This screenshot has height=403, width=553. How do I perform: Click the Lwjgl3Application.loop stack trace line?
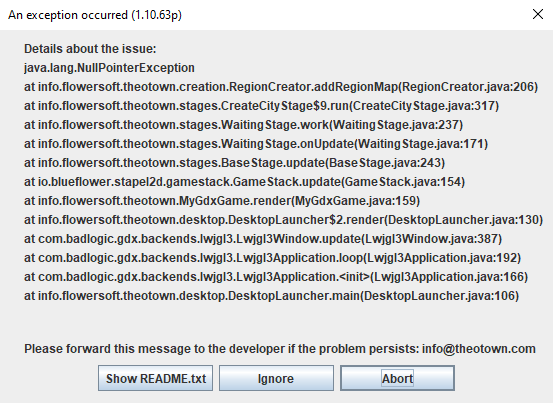[272, 258]
